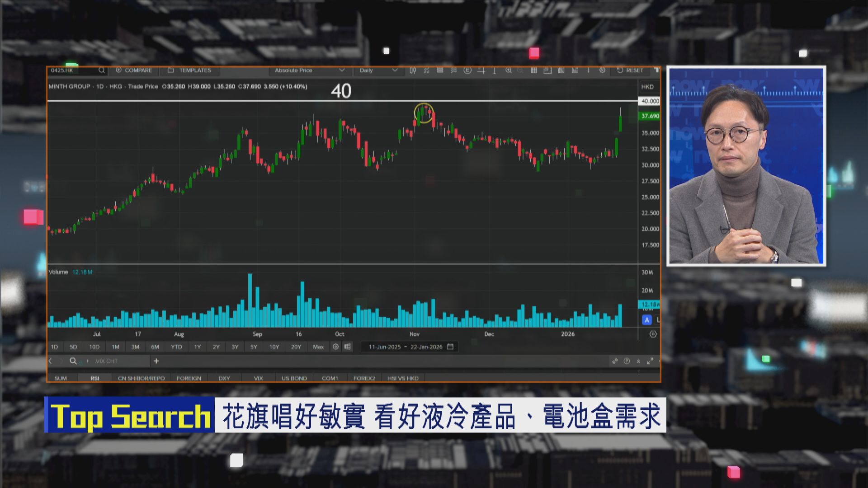Open the chart settings gear
Image resolution: width=868 pixels, height=488 pixels.
(602, 70)
